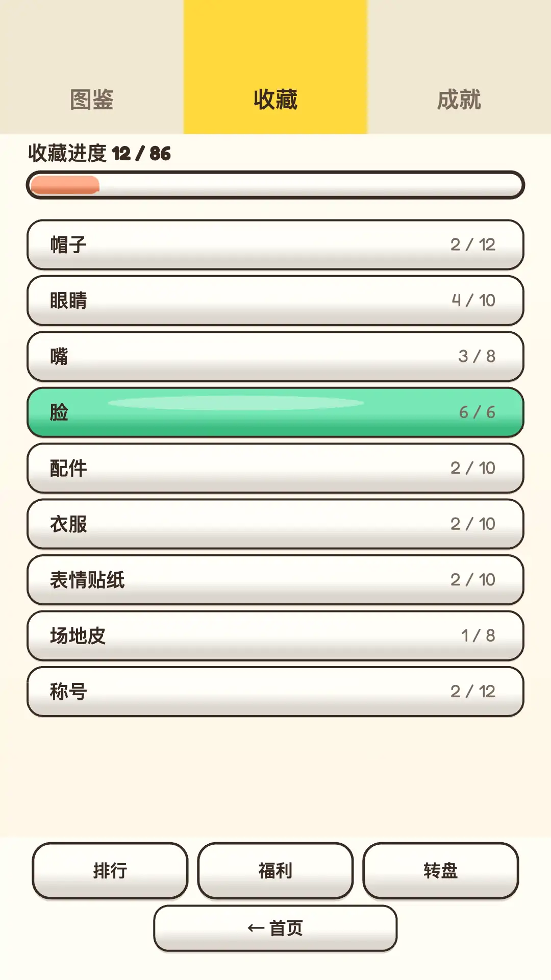
Task: Expand the 眼睛 collection row
Action: pos(275,301)
